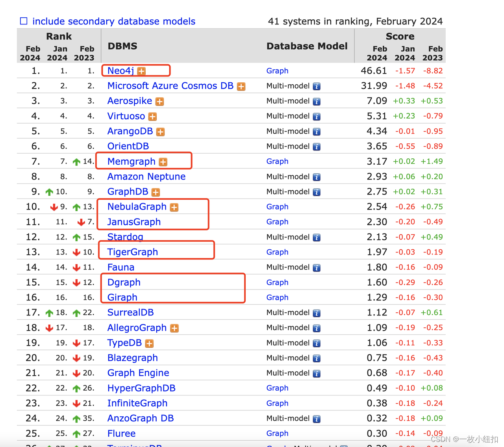The height and width of the screenshot is (447, 504).
Task: Open the Dgraph link
Action: 124,282
